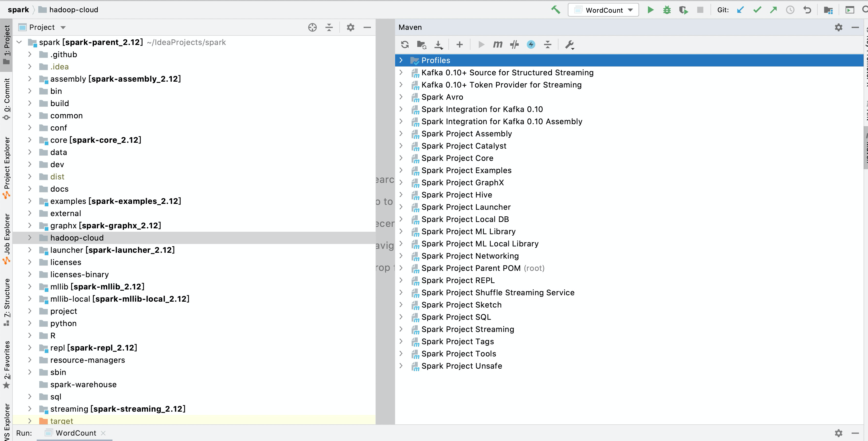Download sources and documentation icon
The width and height of the screenshot is (868, 441).
[438, 44]
